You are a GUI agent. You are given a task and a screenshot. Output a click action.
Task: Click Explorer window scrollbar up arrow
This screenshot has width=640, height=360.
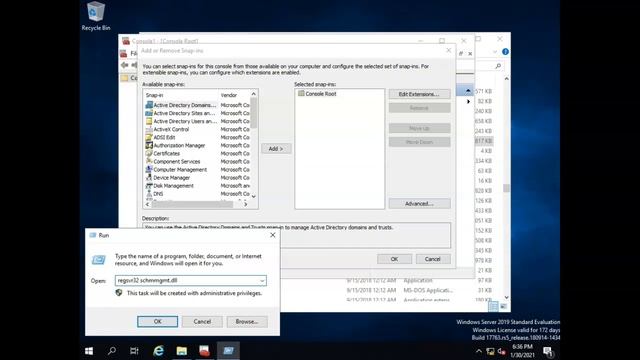point(507,78)
